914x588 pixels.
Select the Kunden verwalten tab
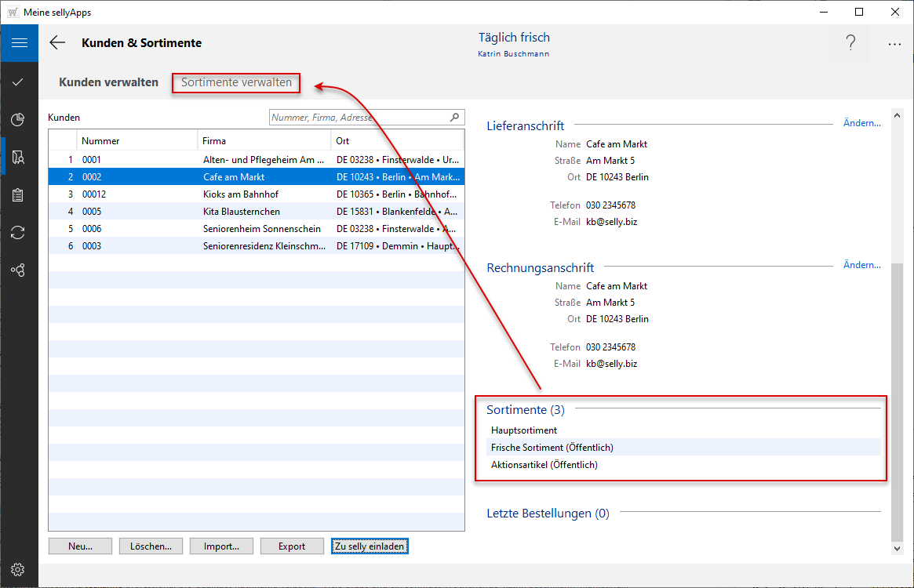coord(108,82)
